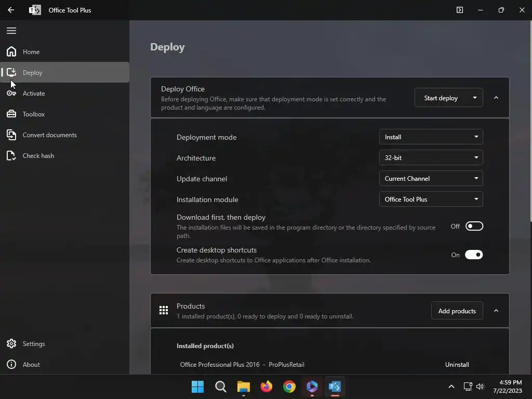This screenshot has height=399, width=532.
Task: Click the Office Tool Plus logo icon
Action: click(35, 10)
